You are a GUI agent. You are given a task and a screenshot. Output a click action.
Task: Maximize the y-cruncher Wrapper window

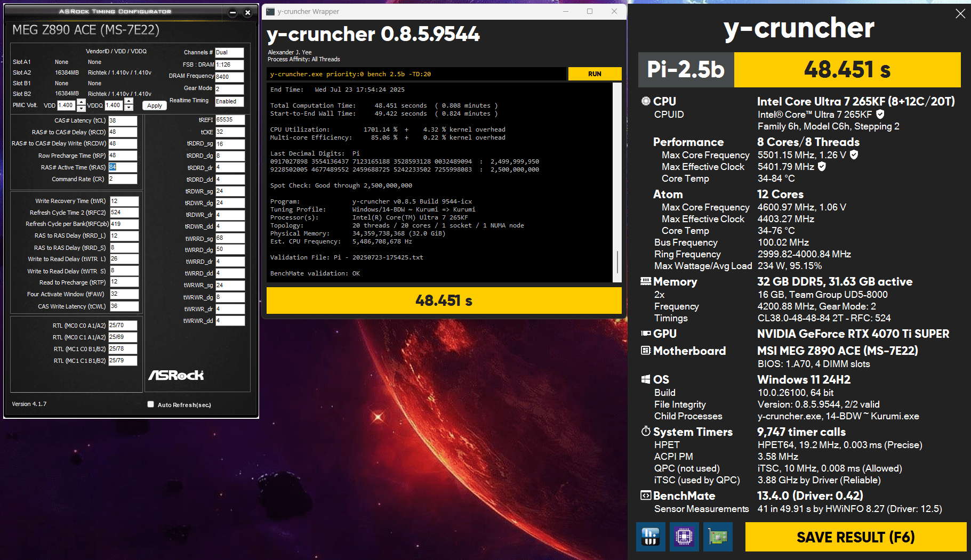[590, 11]
